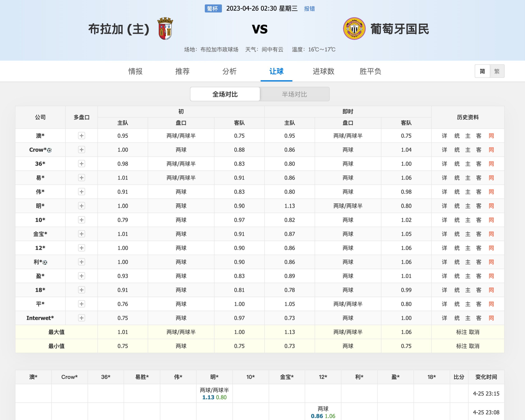Open 客 away history for 利* row

click(479, 262)
